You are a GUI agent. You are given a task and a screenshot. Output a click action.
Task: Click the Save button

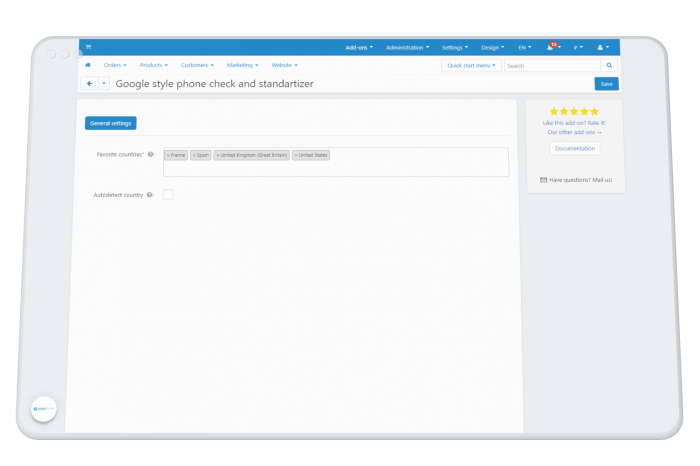[x=606, y=84]
